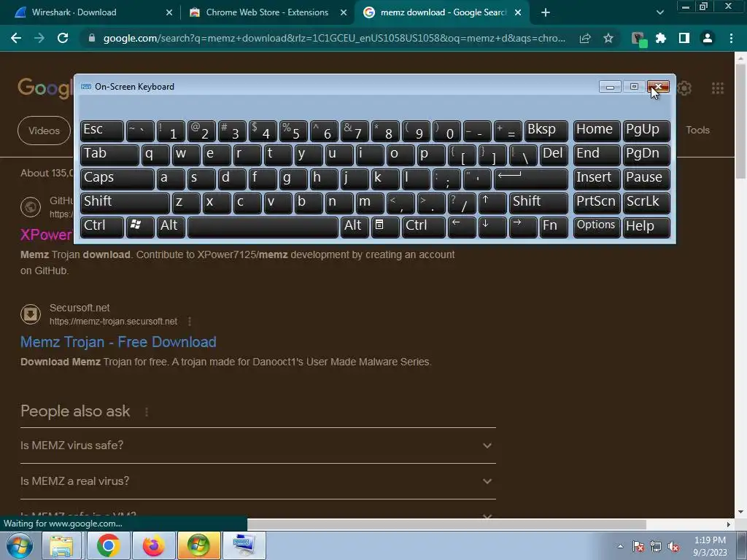The height and width of the screenshot is (560, 747).
Task: Open the Chrome profile avatar
Action: pos(708,38)
